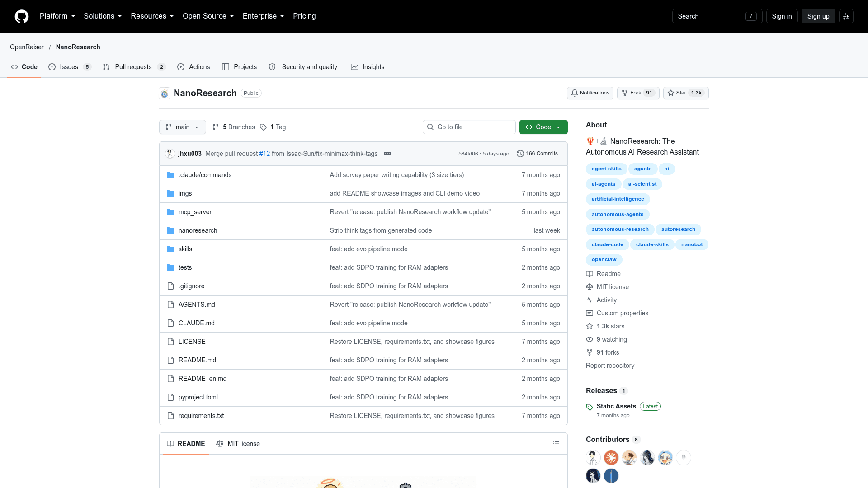
Task: Open the LICENSE file
Action: pyautogui.click(x=192, y=342)
